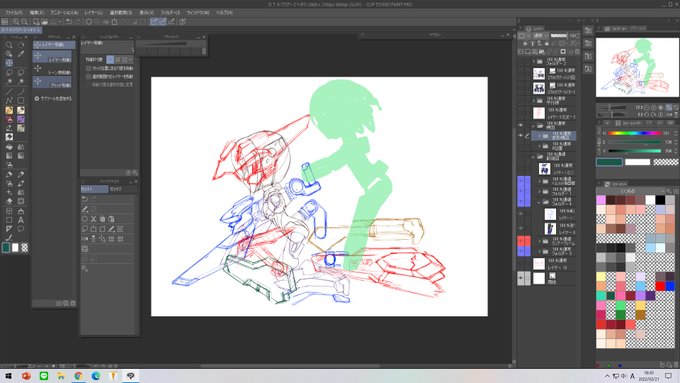Screen dimensions: 680x383
Task: Expand フォルダー1 in the layer list
Action: [540, 191]
